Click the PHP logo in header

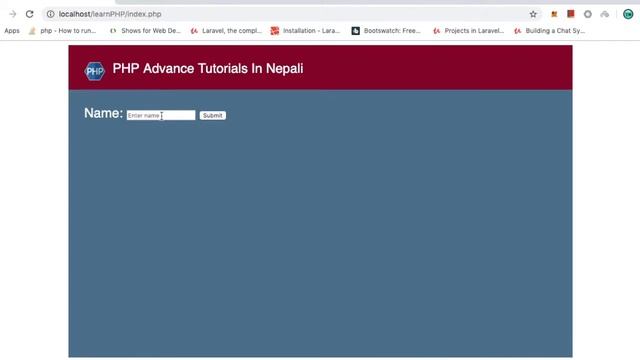pyautogui.click(x=95, y=71)
